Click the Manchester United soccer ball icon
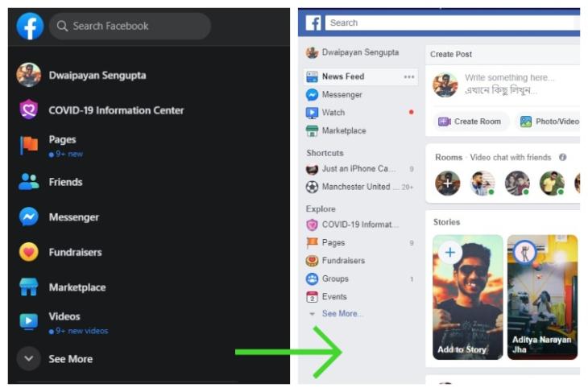 pos(312,187)
